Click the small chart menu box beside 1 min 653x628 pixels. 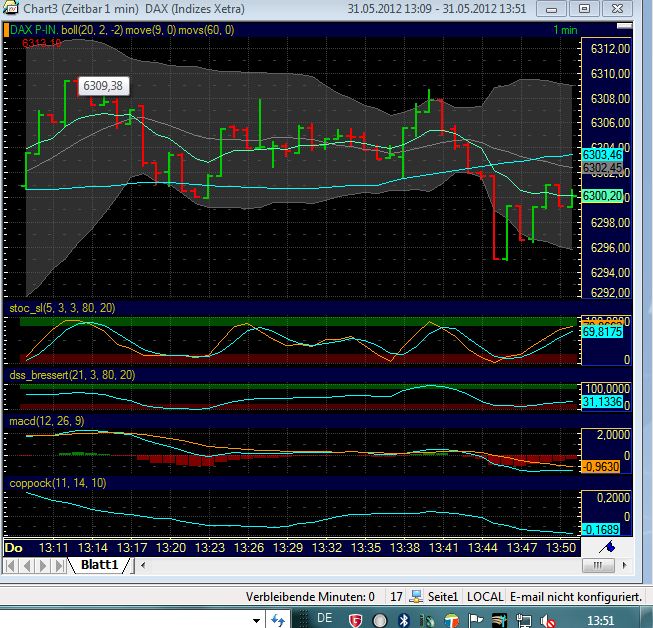(624, 26)
